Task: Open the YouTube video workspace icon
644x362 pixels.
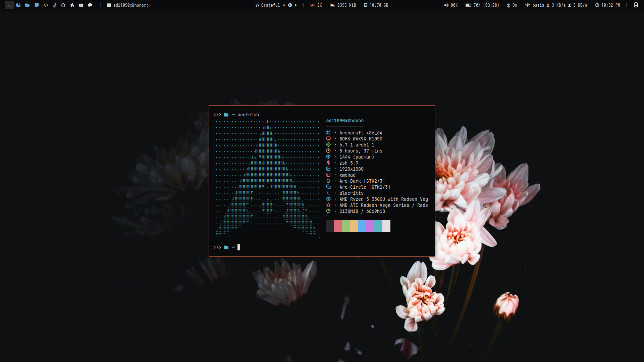Action: [81, 5]
